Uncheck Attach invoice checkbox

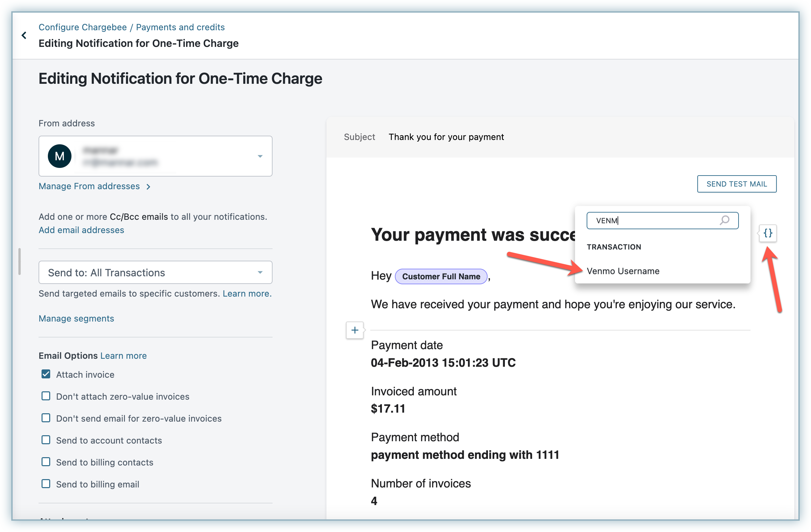click(x=46, y=374)
